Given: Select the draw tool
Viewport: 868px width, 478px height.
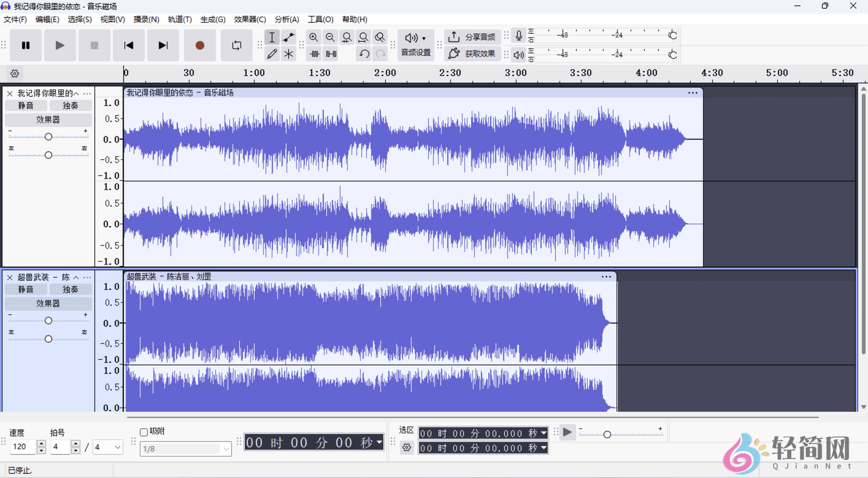Looking at the screenshot, I should (272, 54).
